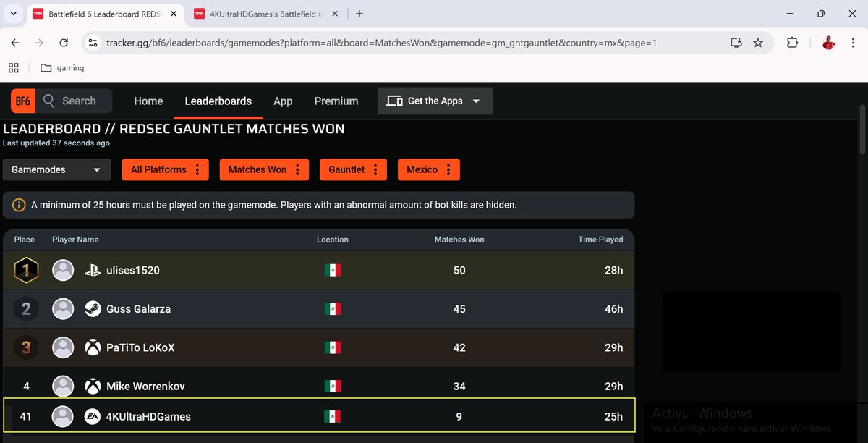
Task: Bookmark this page with the star icon
Action: point(758,43)
